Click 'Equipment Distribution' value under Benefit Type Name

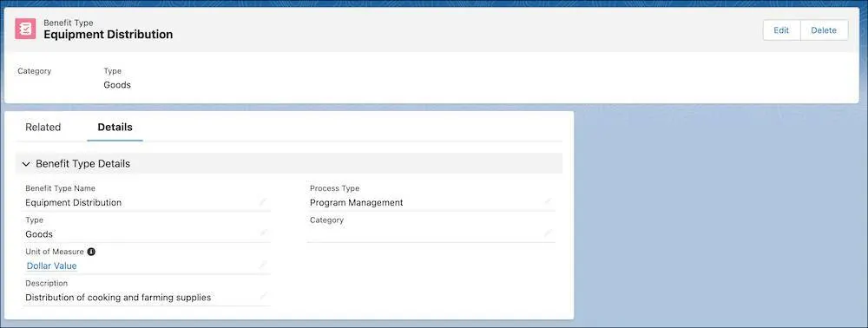point(74,202)
